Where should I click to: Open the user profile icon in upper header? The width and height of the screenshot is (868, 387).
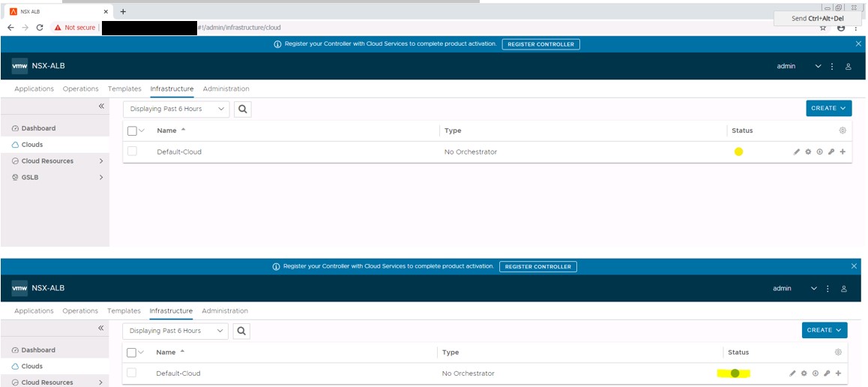848,67
